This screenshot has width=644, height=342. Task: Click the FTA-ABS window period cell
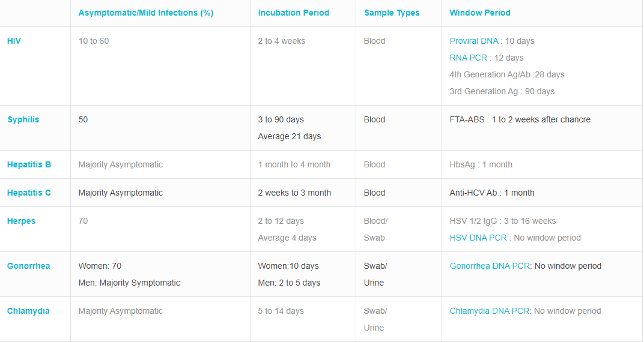click(520, 119)
